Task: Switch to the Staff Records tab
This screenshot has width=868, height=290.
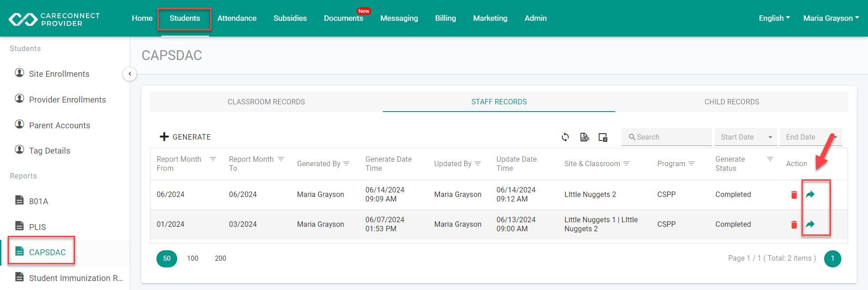Action: tap(499, 102)
